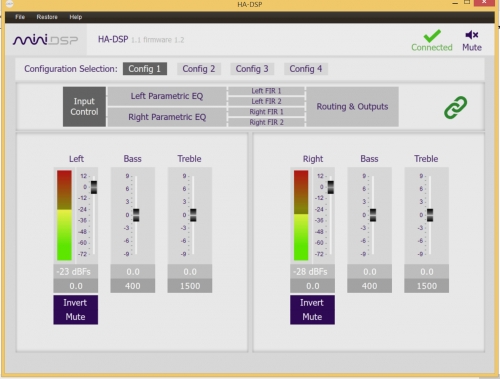The height and width of the screenshot is (379, 500).
Task: Switch to Config 2
Action: 199,69
